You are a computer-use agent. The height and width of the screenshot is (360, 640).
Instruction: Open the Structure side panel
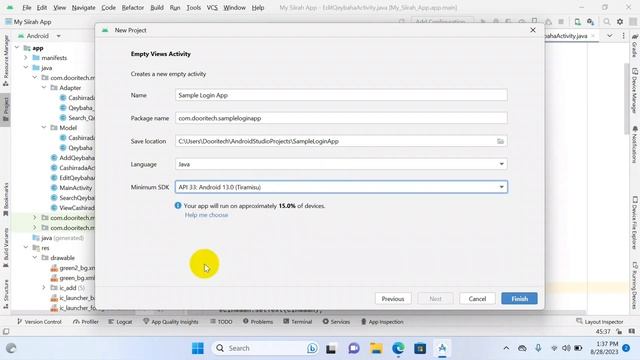pos(6,294)
